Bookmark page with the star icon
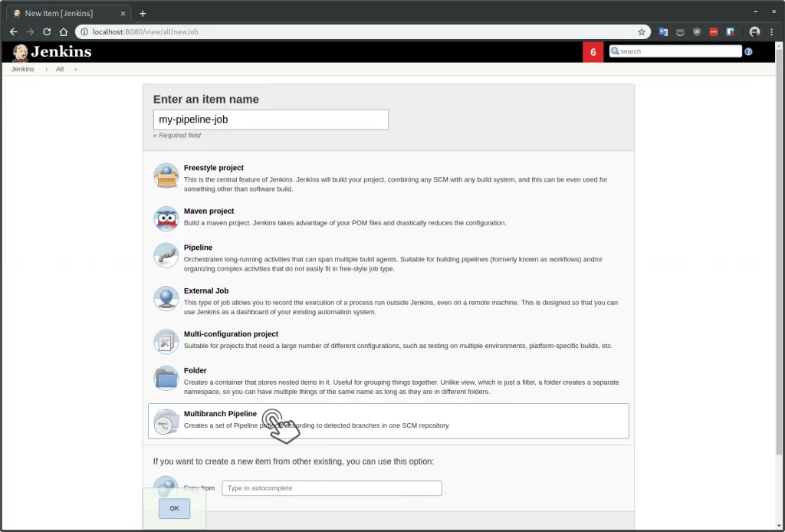 click(642, 32)
